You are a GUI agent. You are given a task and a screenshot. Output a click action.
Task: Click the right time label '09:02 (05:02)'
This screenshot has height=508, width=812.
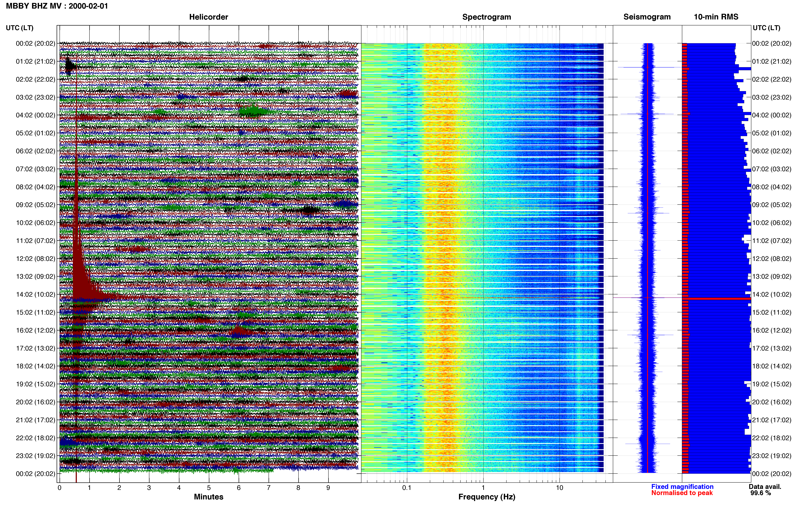772,205
